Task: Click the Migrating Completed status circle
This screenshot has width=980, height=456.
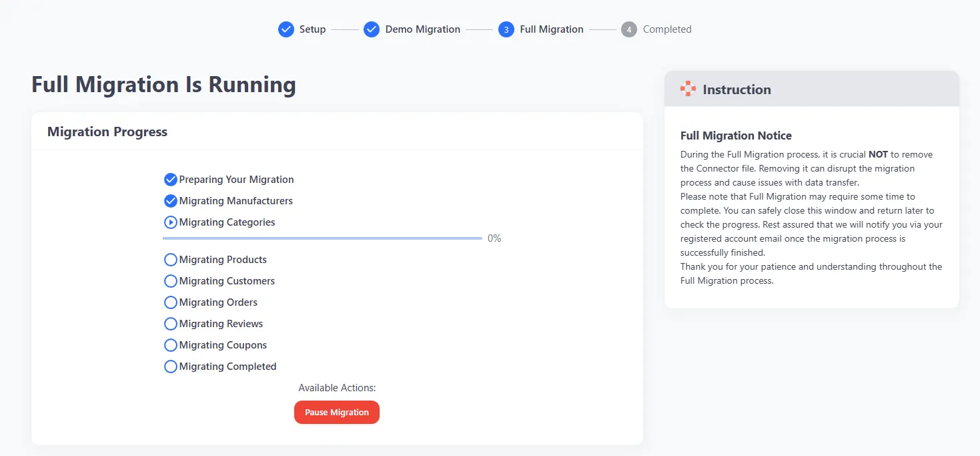Action: (171, 367)
